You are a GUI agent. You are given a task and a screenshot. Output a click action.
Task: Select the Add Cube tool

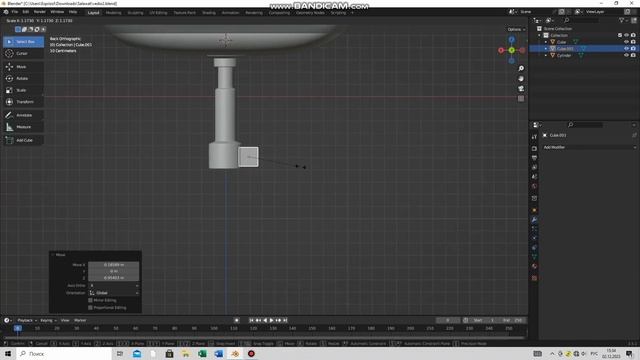24,140
